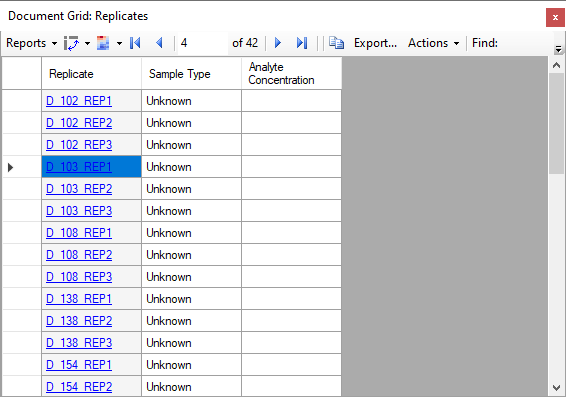Click the Analyte Concentration cell for D_102_REP2
The height and width of the screenshot is (397, 566).
[291, 123]
